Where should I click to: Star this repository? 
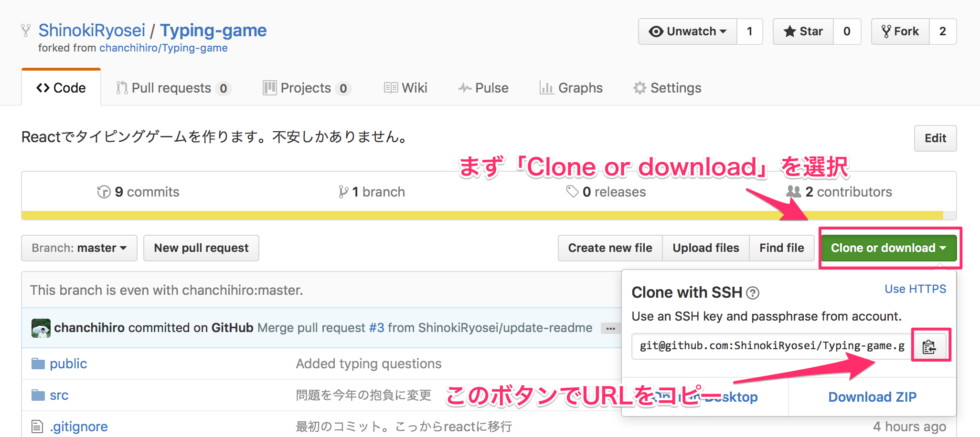tap(803, 31)
